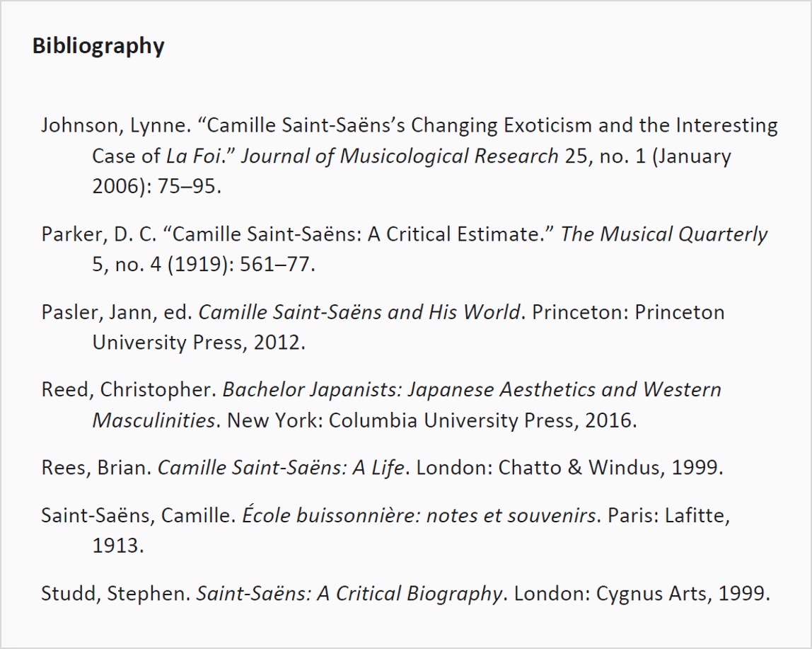Image resolution: width=812 pixels, height=649 pixels.
Task: Click the publisher Chatto & Windus
Action: point(579,468)
